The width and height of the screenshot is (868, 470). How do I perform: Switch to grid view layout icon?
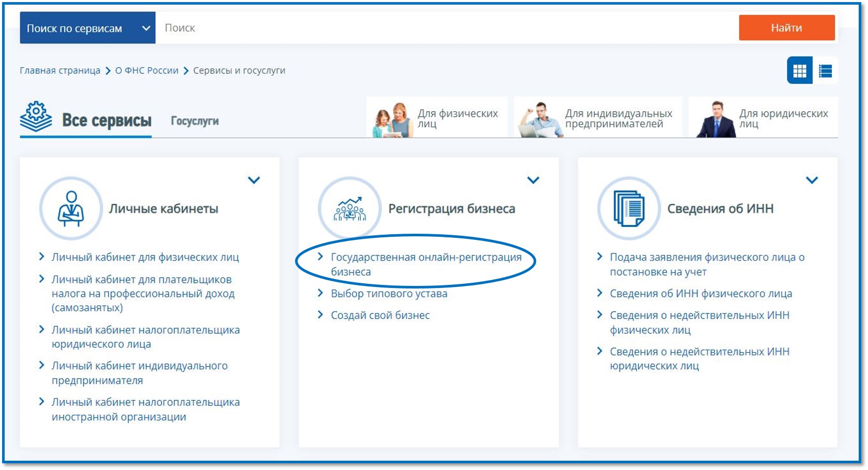pos(799,71)
